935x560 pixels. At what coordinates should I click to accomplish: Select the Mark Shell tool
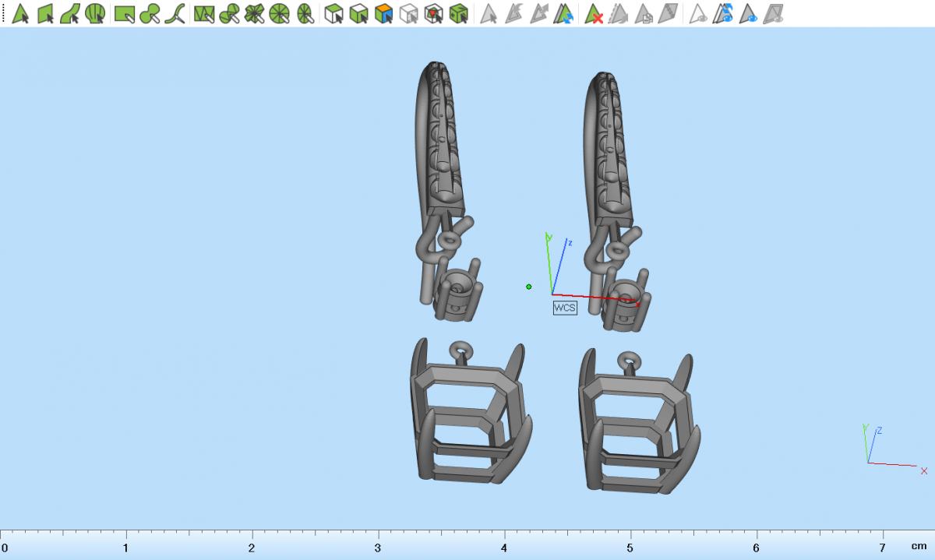(95, 13)
